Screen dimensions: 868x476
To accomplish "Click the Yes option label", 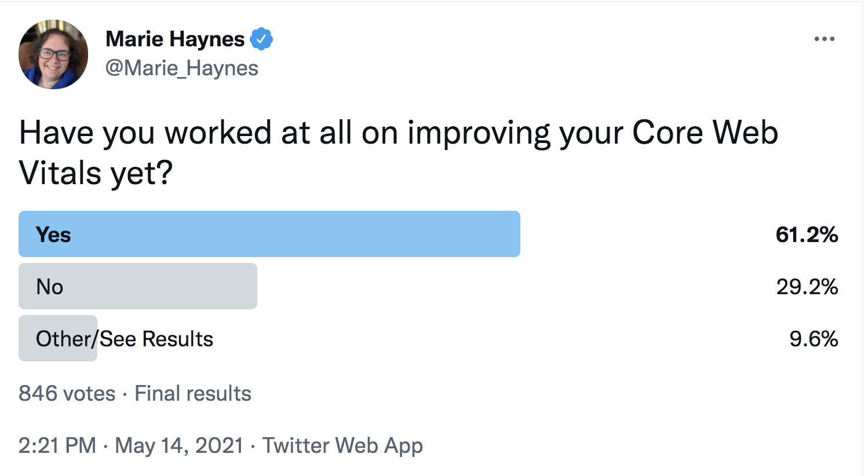I will tap(53, 235).
